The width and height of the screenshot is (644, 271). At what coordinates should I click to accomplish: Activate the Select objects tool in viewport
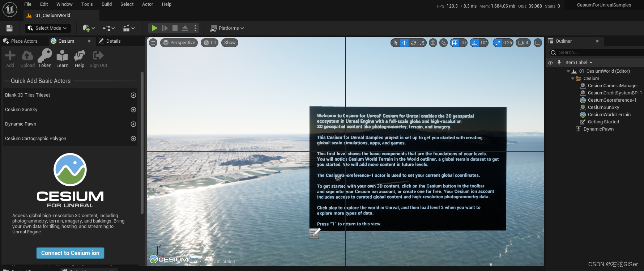click(x=396, y=43)
